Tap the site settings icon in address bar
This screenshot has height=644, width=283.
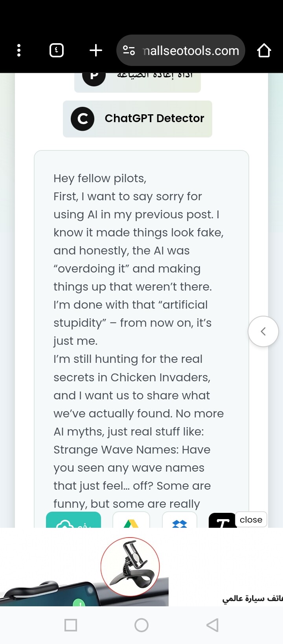click(129, 50)
